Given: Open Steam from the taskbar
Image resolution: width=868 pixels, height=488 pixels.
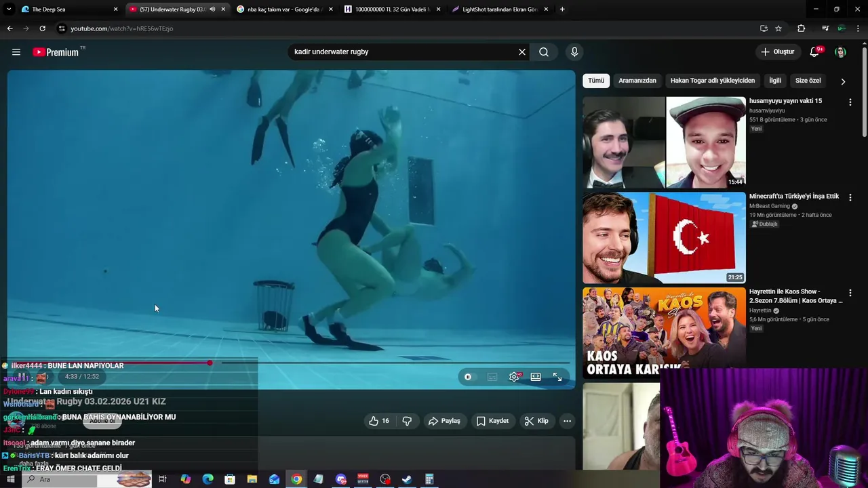Looking at the screenshot, I should coord(407,479).
